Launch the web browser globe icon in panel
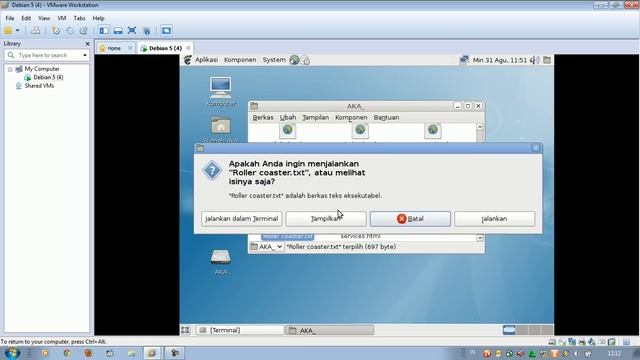Image resolution: width=640 pixels, height=360 pixels. point(294,60)
